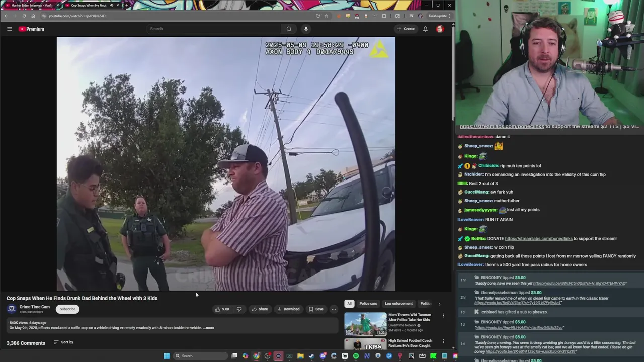Open Task View on the taskbar
The width and height of the screenshot is (644, 362).
(234, 356)
